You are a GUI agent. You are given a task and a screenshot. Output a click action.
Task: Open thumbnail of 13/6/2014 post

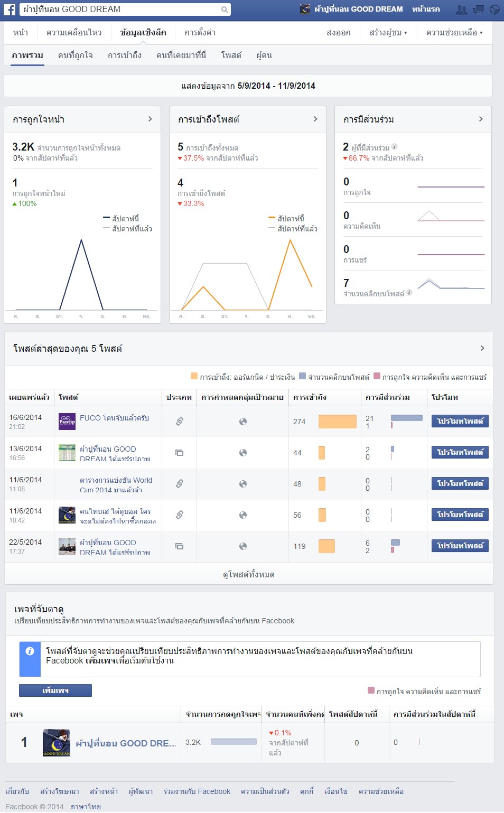pos(67,453)
